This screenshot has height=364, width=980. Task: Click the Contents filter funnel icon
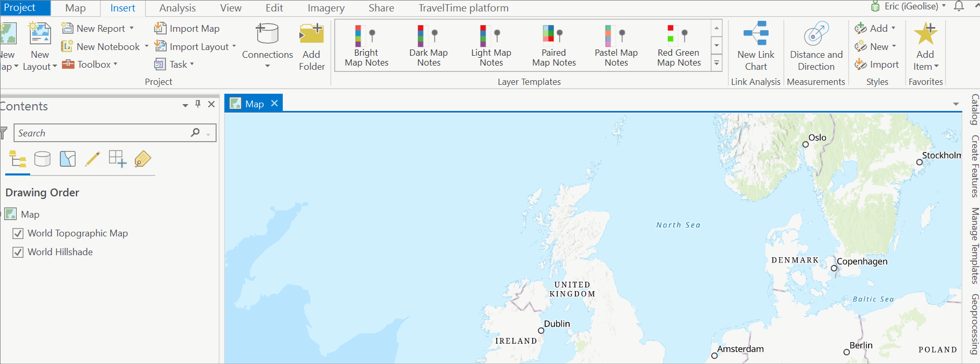[4, 133]
